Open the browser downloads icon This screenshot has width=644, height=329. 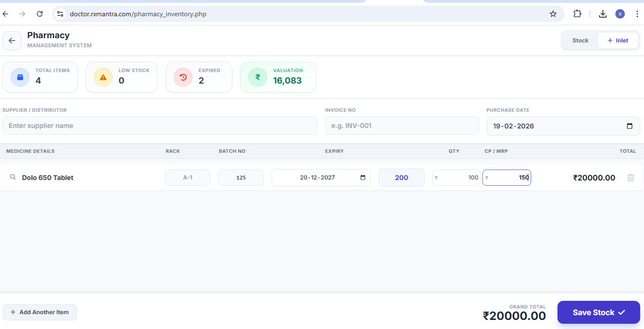[603, 14]
